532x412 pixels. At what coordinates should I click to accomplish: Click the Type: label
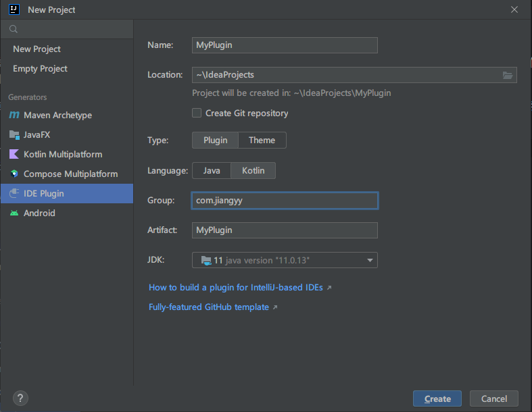pyautogui.click(x=158, y=140)
